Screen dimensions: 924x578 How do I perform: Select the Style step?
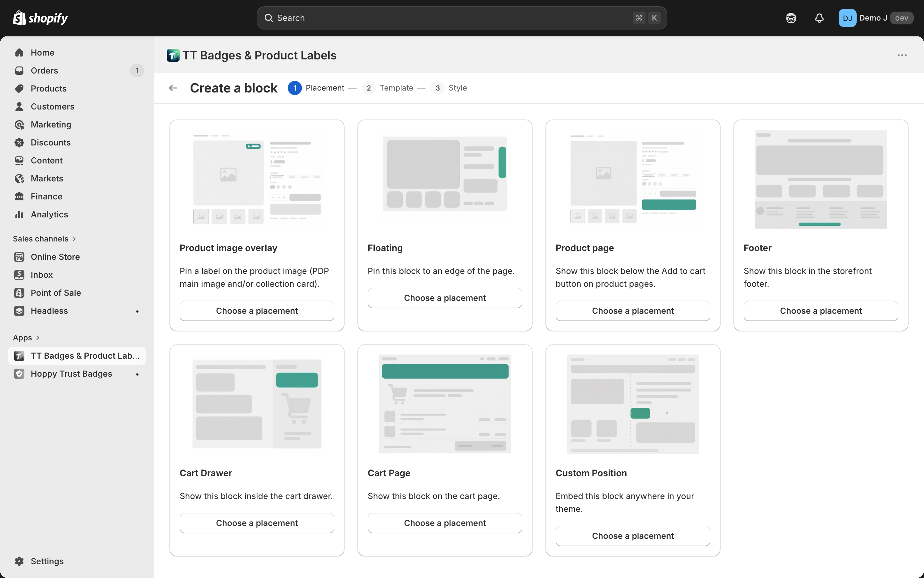click(x=449, y=88)
